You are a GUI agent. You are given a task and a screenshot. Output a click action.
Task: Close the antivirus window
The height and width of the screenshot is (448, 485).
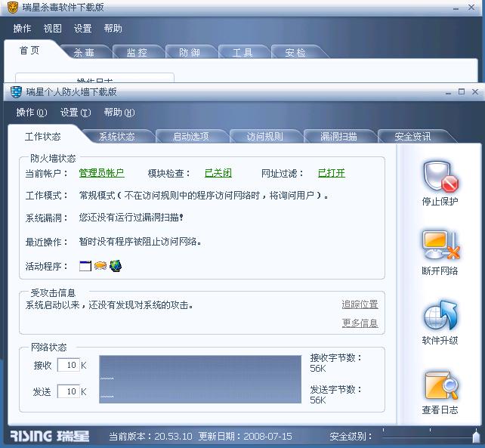[x=471, y=7]
